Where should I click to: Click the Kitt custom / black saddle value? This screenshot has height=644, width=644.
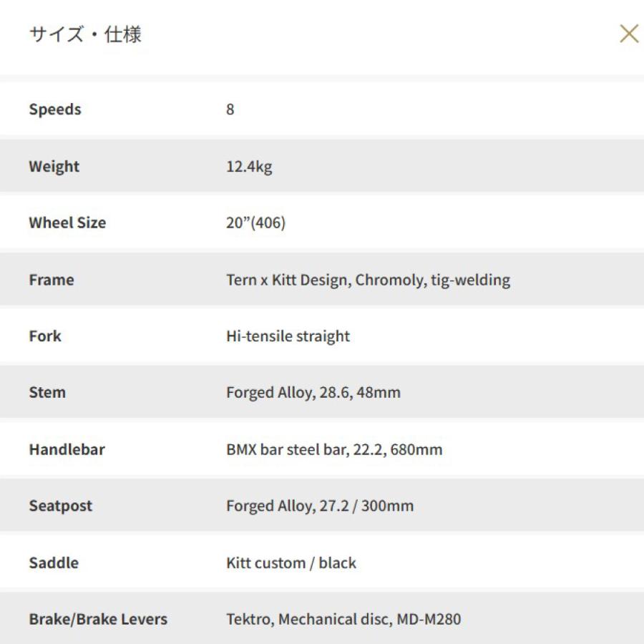288,562
